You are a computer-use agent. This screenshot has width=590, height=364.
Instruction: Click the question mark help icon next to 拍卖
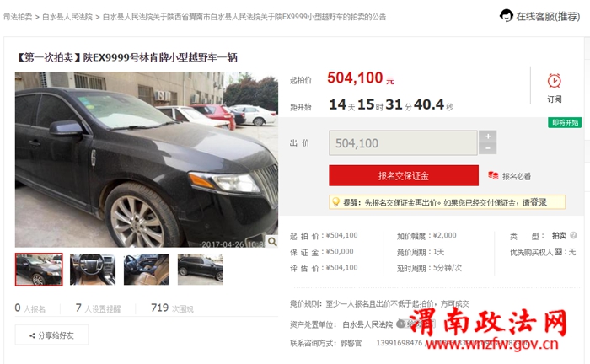pyautogui.click(x=573, y=235)
